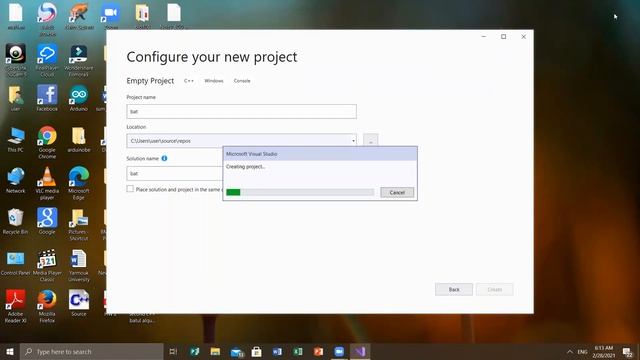Open the taskbar clock and date

pyautogui.click(x=604, y=351)
